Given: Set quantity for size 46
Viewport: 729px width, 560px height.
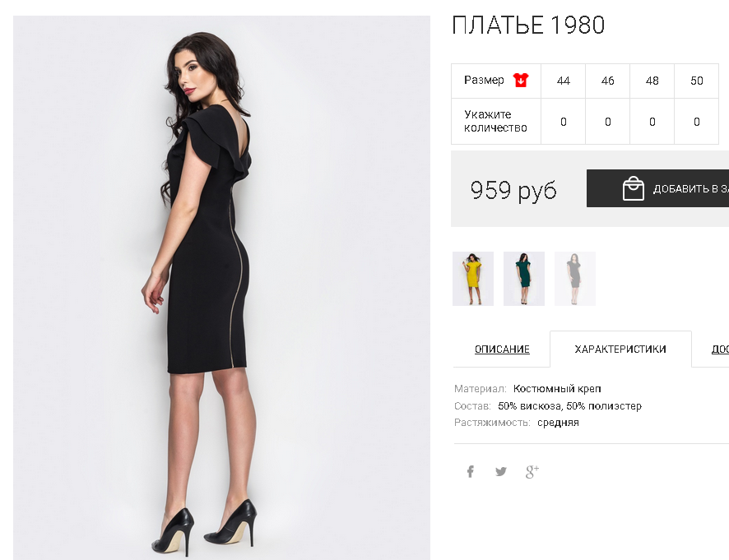Looking at the screenshot, I should [x=608, y=122].
